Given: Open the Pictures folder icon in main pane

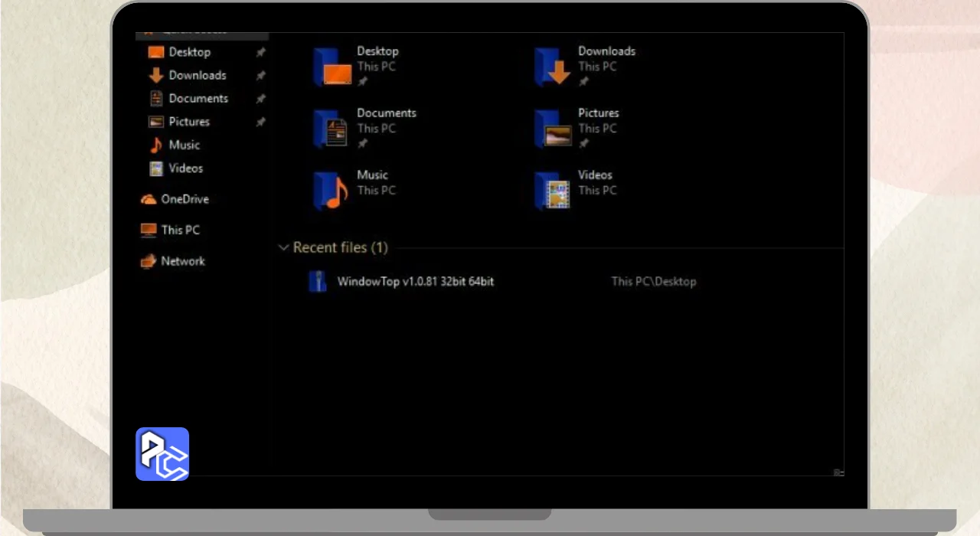Looking at the screenshot, I should point(553,129).
